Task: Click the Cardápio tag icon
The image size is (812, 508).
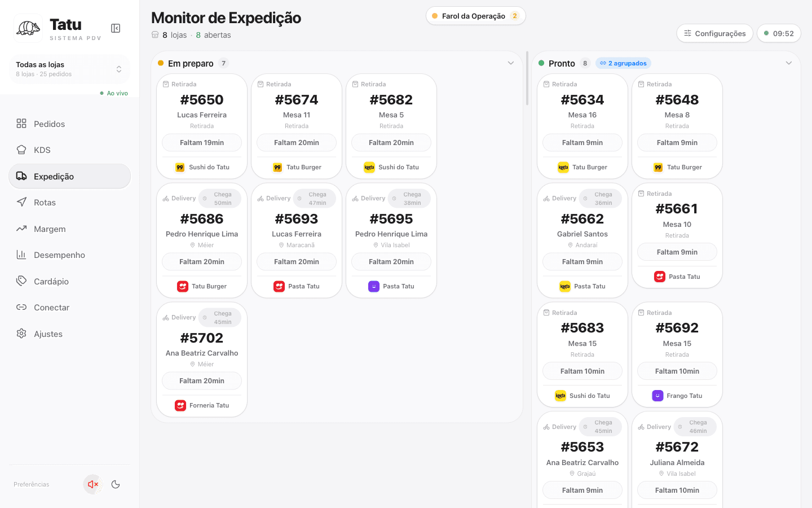Action: pos(21,281)
